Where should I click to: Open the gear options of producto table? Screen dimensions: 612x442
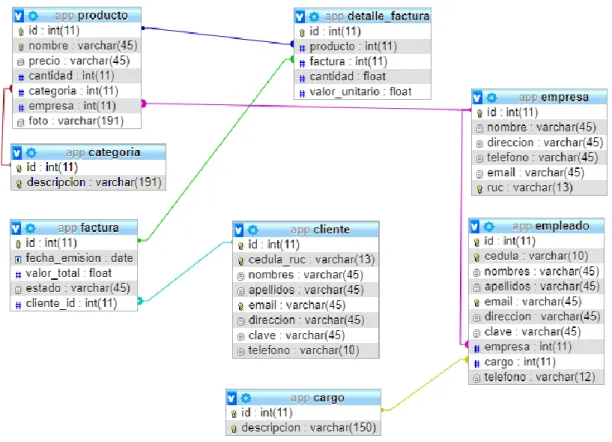(x=33, y=16)
